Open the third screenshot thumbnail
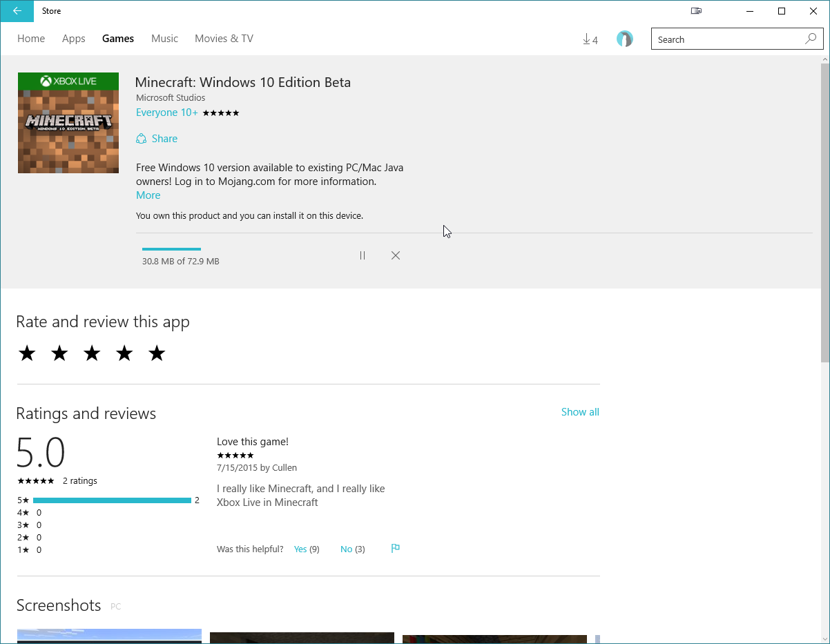The width and height of the screenshot is (830, 644). (494, 639)
